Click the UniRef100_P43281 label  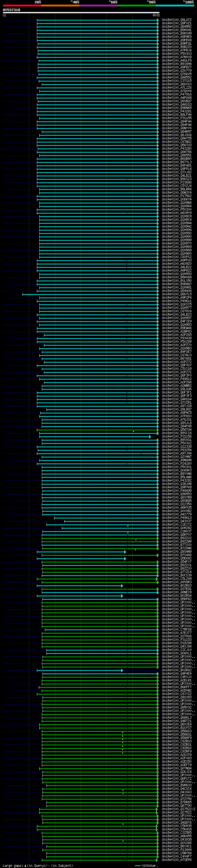(176, 111)
